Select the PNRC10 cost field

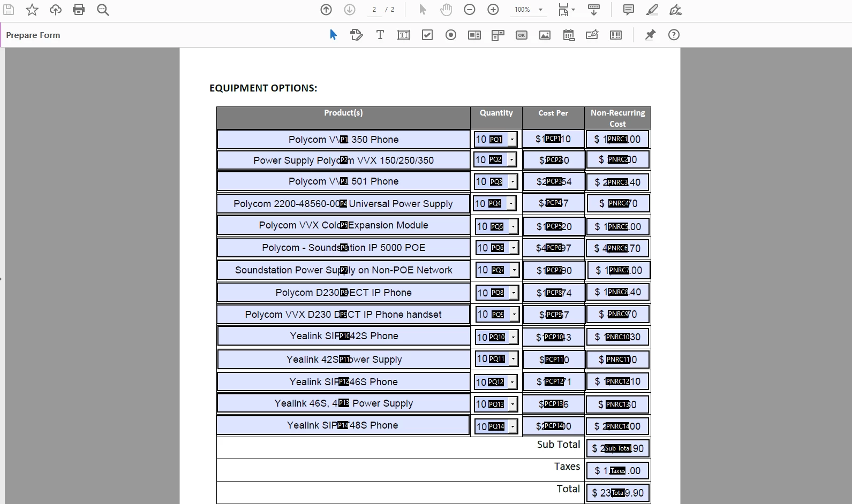click(x=618, y=337)
